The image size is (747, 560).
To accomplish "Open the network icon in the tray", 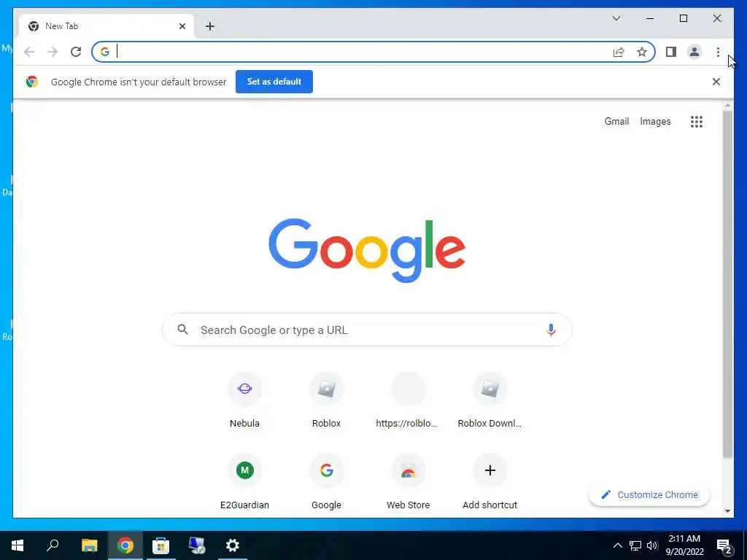I will (x=635, y=545).
